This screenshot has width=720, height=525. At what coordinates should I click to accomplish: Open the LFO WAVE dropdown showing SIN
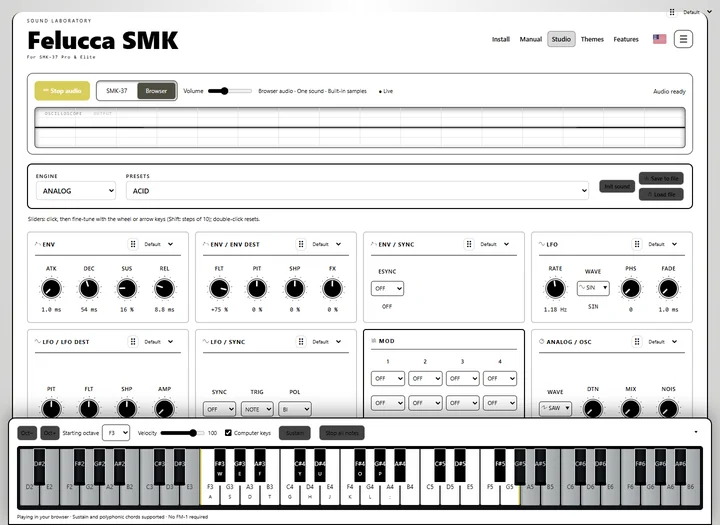(593, 288)
